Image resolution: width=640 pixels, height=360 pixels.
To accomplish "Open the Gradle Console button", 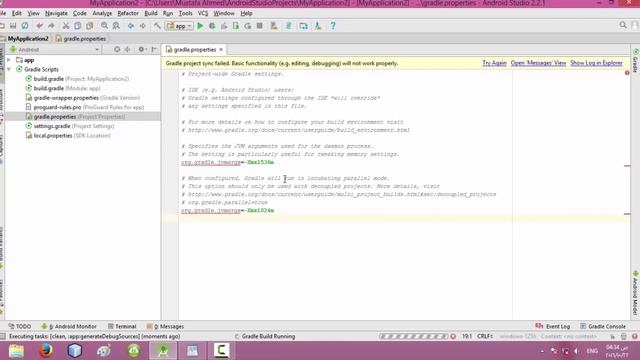I will pos(603,326).
